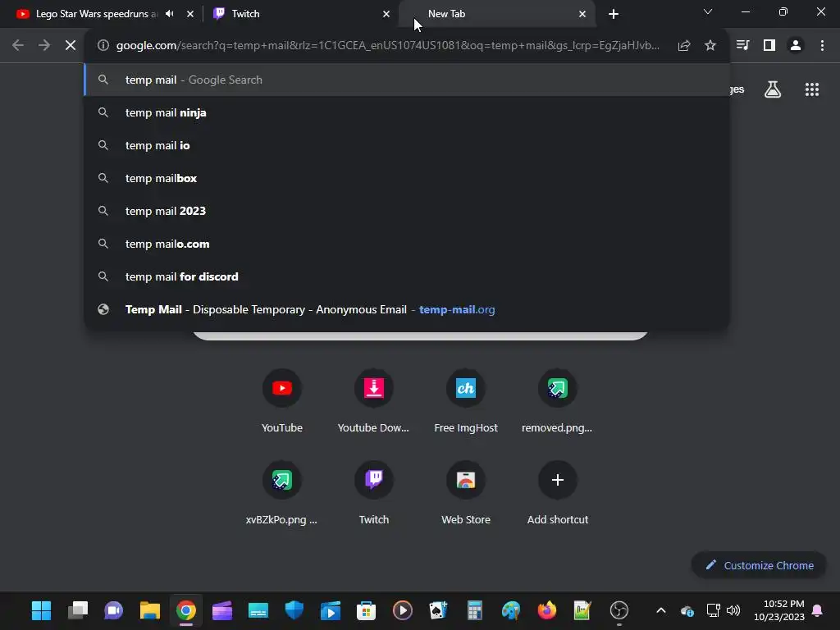Open the Youtube Downloader shortcut
Image resolution: width=840 pixels, height=630 pixels.
[373, 400]
